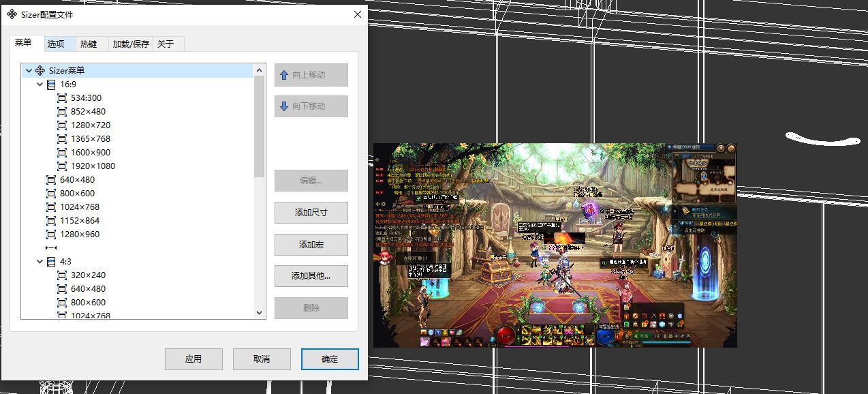Click the 向下移动 button
The image size is (868, 394).
tap(311, 106)
